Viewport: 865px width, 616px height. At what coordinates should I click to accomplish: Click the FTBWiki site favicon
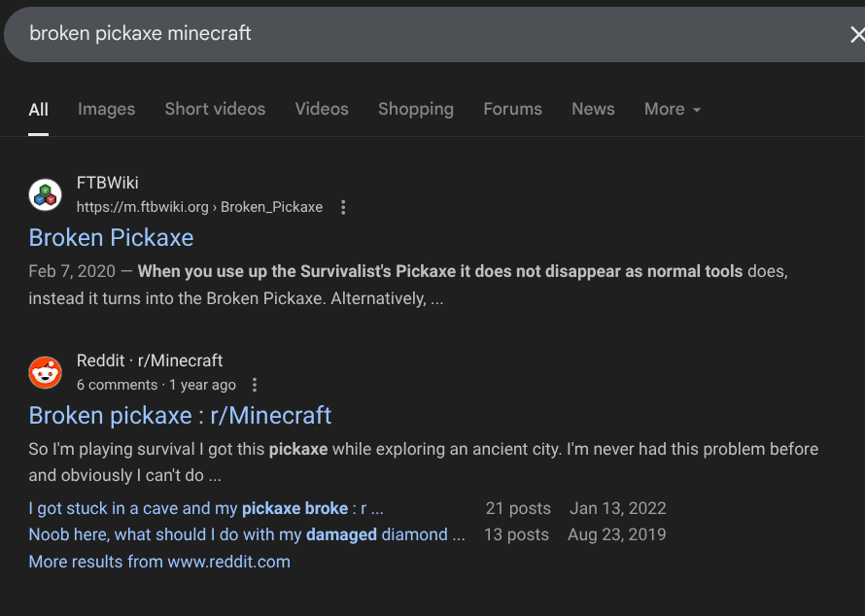tap(45, 195)
